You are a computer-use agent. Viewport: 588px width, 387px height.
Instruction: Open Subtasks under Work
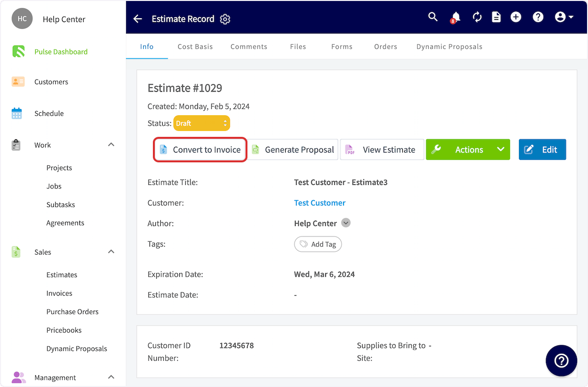[61, 205]
